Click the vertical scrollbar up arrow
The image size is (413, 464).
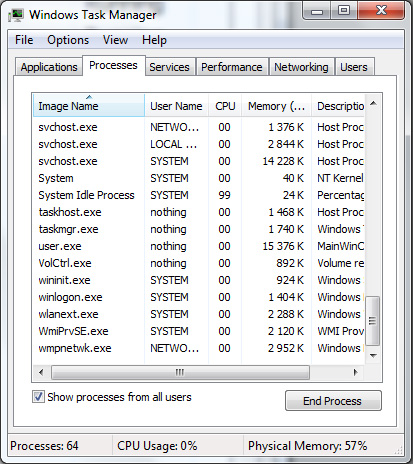373,103
